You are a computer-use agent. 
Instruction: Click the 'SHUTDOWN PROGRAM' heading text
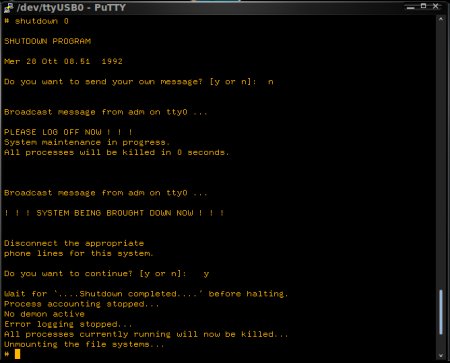[47, 41]
